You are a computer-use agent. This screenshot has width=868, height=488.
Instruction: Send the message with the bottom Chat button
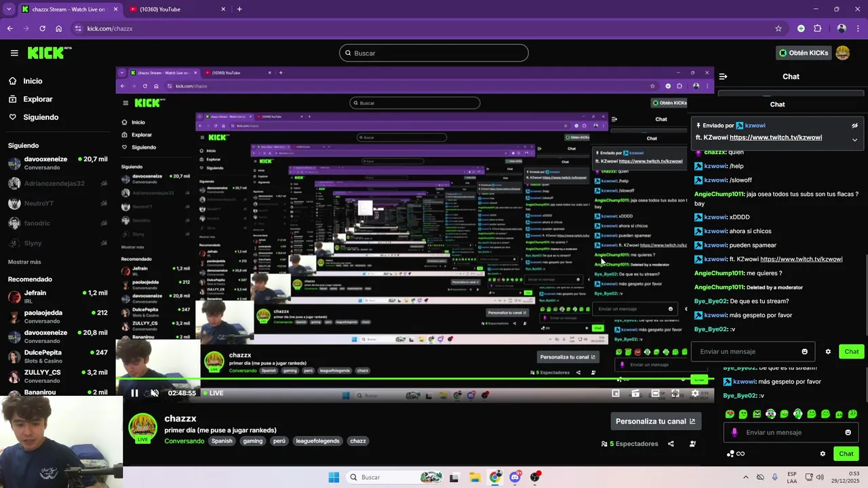846,453
